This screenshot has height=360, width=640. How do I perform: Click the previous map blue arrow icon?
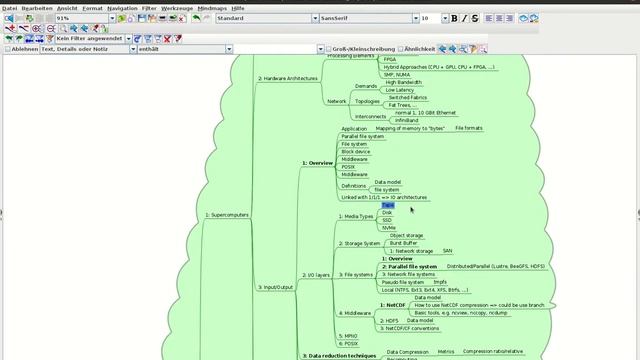tap(9, 18)
